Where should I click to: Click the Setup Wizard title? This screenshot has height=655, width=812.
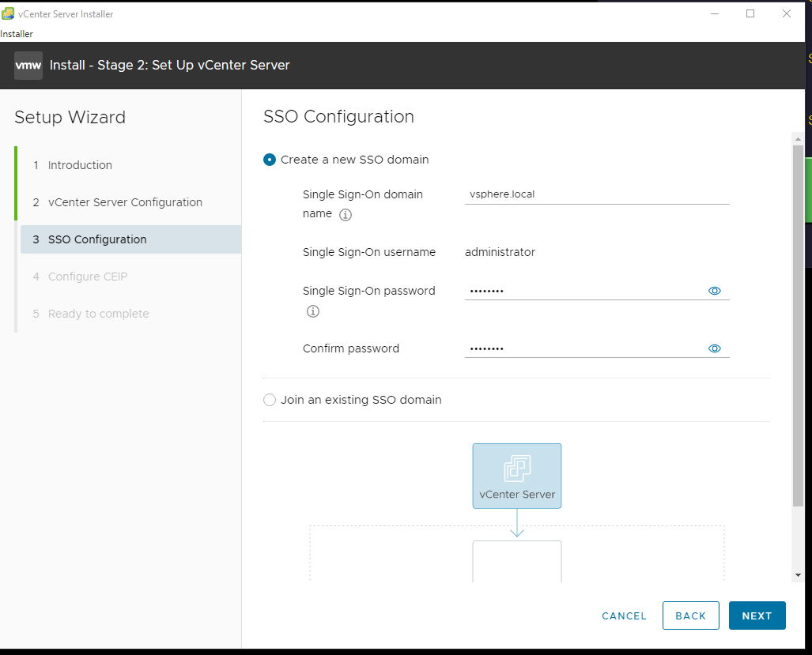(70, 118)
